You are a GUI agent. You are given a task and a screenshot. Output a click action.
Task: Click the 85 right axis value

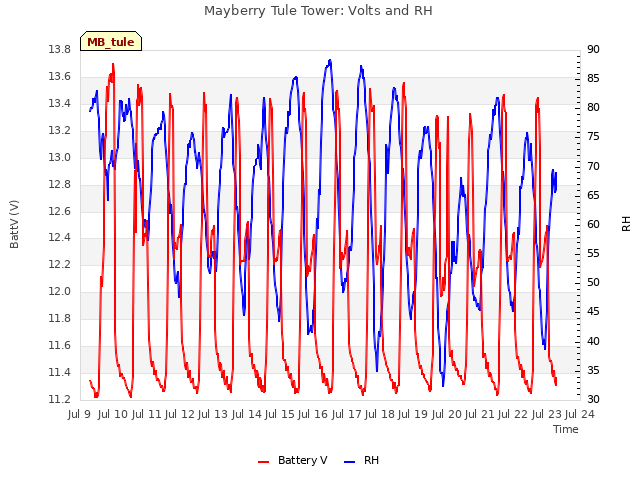pyautogui.click(x=593, y=78)
